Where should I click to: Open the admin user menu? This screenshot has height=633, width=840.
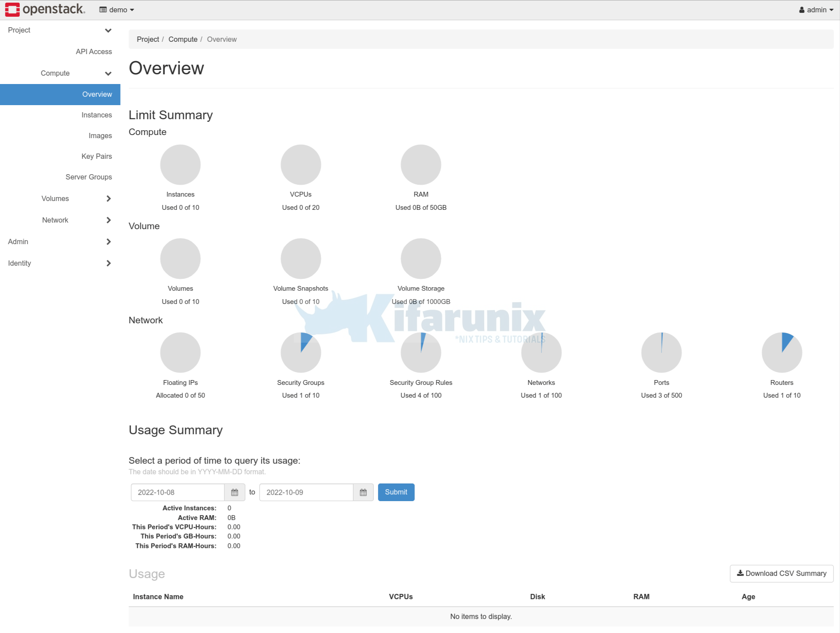(x=816, y=9)
